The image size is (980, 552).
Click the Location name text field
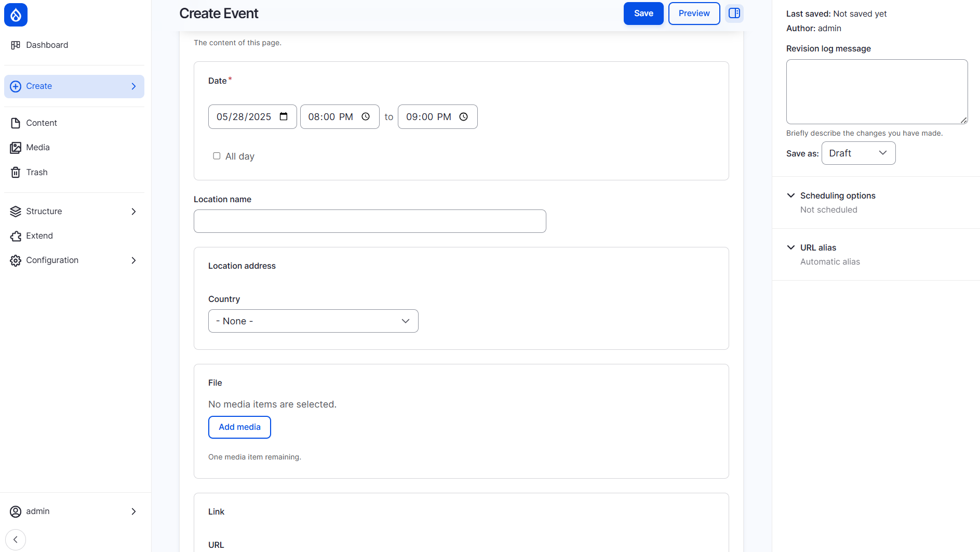[x=369, y=221]
